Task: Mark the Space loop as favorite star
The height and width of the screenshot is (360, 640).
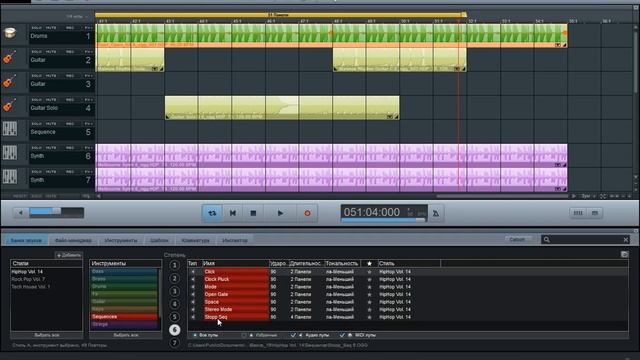Action: tap(369, 302)
